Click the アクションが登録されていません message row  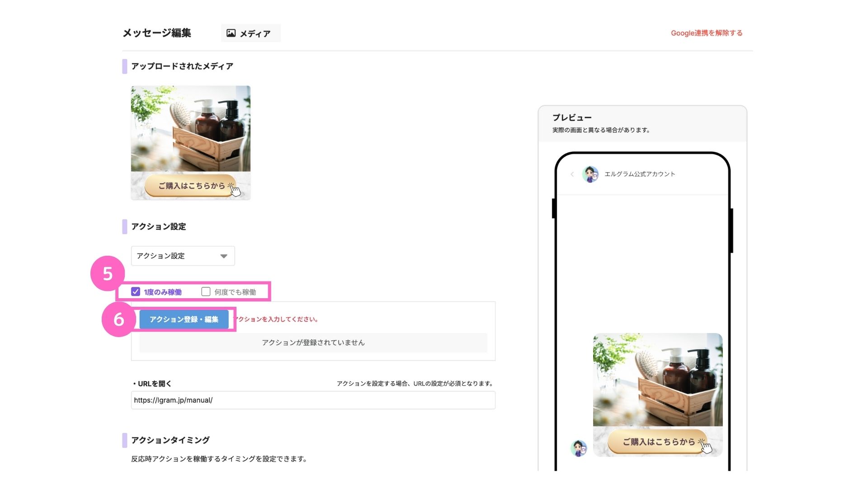[x=313, y=343]
